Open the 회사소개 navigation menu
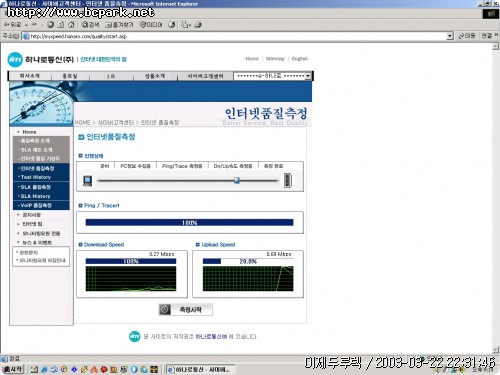This screenshot has width=500, height=375. point(30,76)
